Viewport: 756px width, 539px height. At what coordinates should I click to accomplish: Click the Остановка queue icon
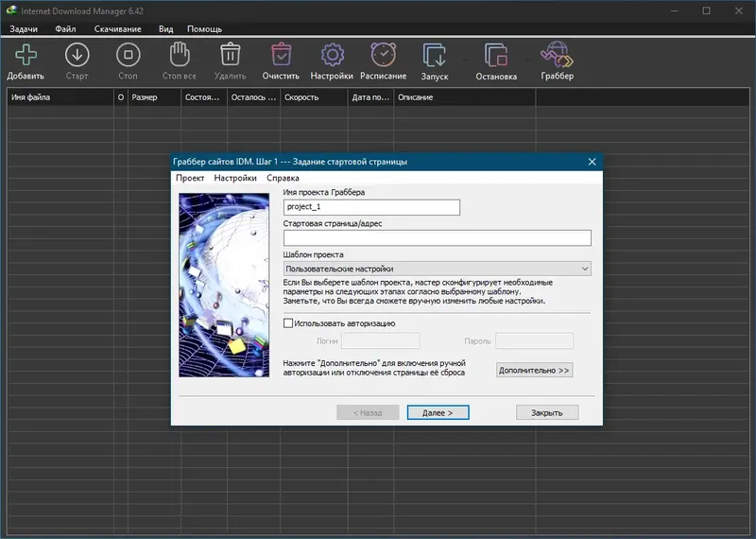(496, 55)
